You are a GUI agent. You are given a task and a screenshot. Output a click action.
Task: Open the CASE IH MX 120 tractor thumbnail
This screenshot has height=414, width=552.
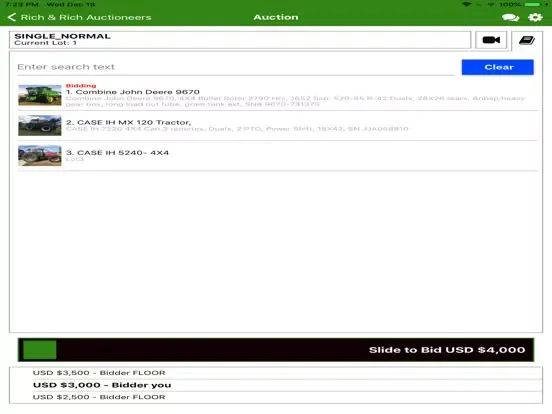[x=40, y=125]
